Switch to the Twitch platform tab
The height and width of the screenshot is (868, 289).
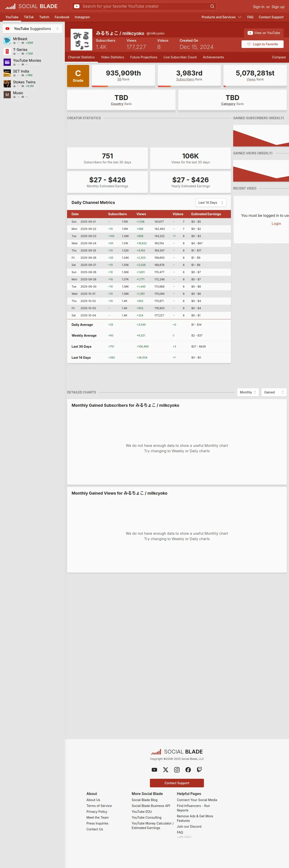pyautogui.click(x=44, y=17)
